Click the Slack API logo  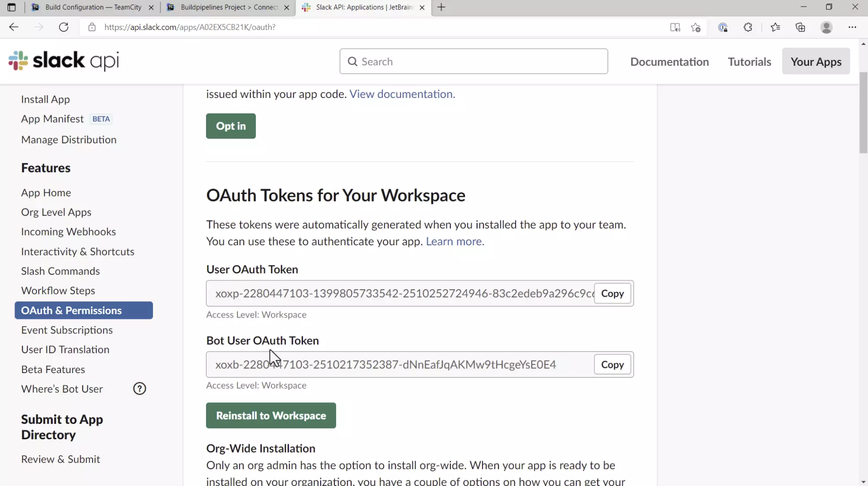coord(63,61)
